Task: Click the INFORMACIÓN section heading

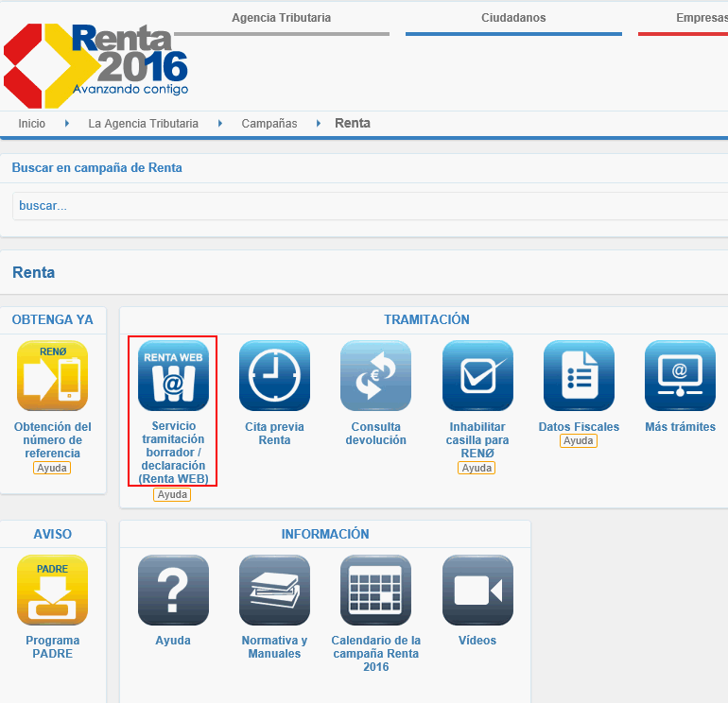Action: tap(325, 534)
